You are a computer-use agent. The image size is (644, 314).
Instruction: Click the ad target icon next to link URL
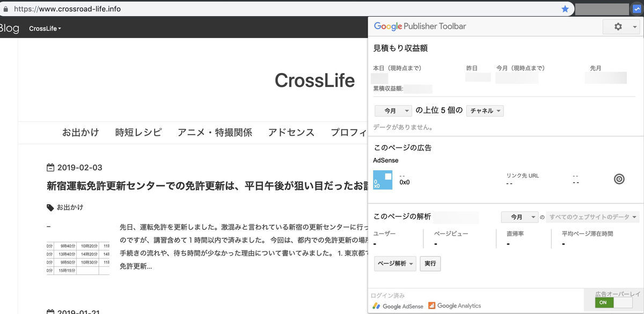(619, 179)
